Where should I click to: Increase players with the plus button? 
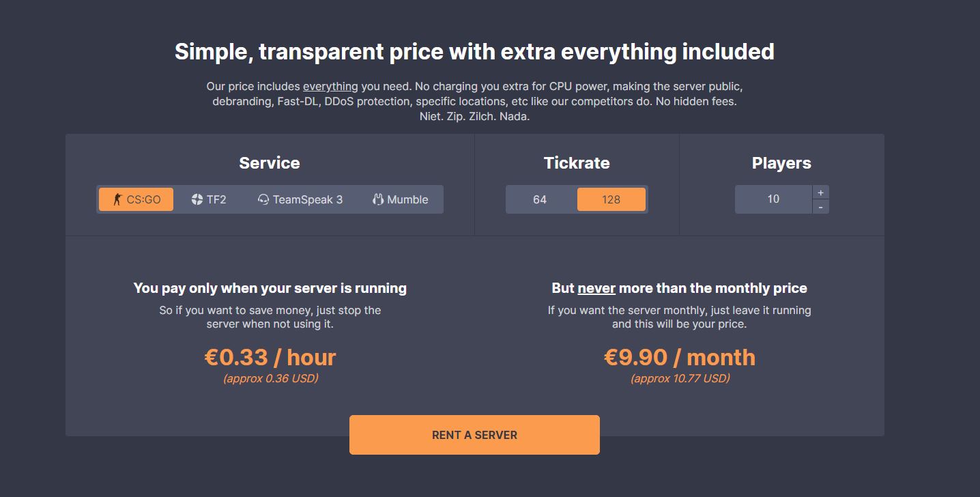click(x=820, y=193)
